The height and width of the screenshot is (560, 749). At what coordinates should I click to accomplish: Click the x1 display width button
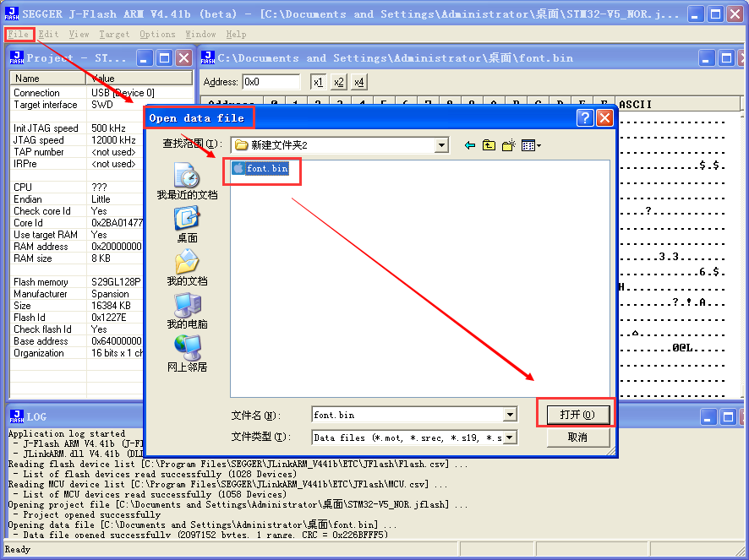[x=318, y=82]
